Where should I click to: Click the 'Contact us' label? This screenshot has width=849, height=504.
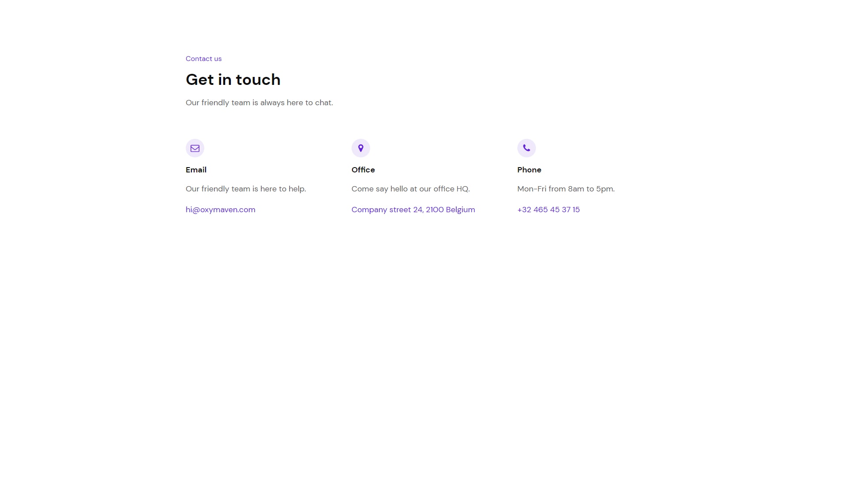[x=203, y=59]
